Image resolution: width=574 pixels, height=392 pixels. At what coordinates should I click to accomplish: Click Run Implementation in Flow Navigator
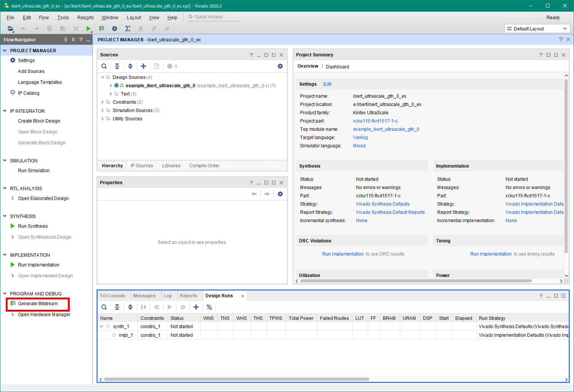point(38,265)
